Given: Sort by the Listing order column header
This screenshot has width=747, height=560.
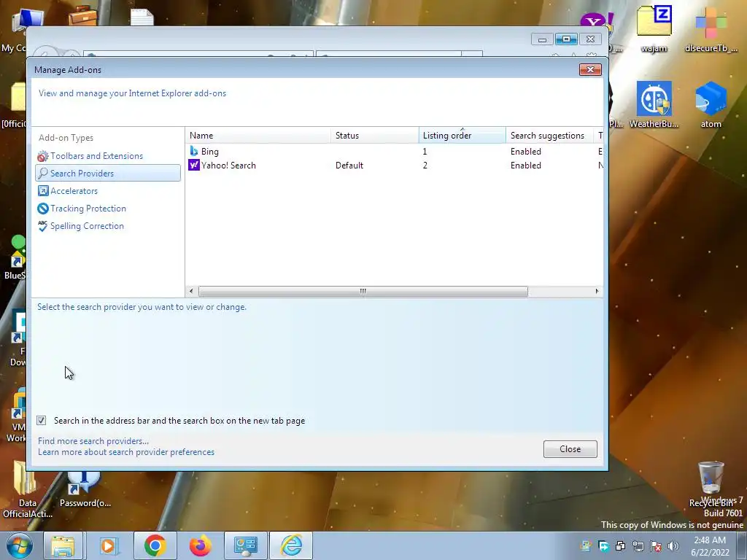Looking at the screenshot, I should pyautogui.click(x=462, y=136).
